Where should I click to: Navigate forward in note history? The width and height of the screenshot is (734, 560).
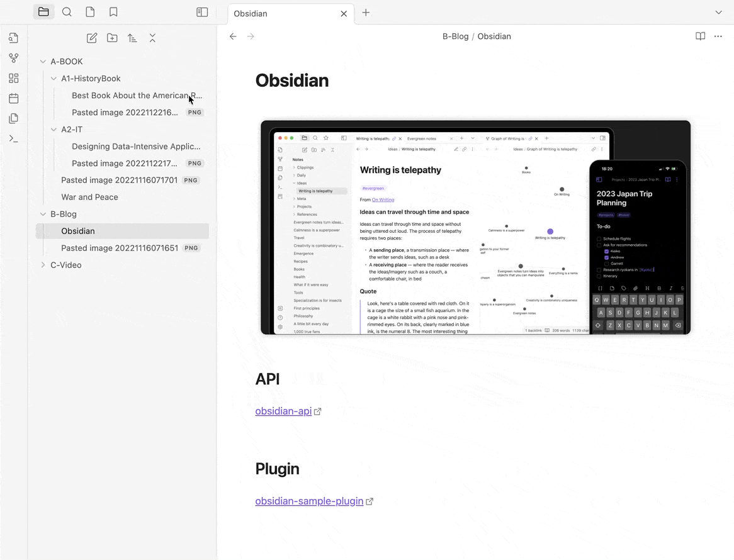(x=251, y=36)
